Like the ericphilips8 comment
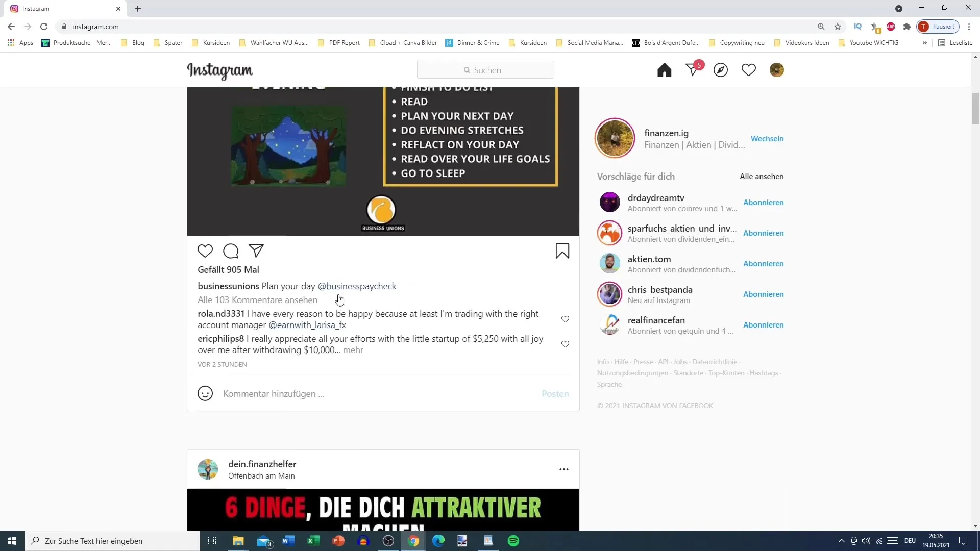This screenshot has height=551, width=980. coord(565,344)
